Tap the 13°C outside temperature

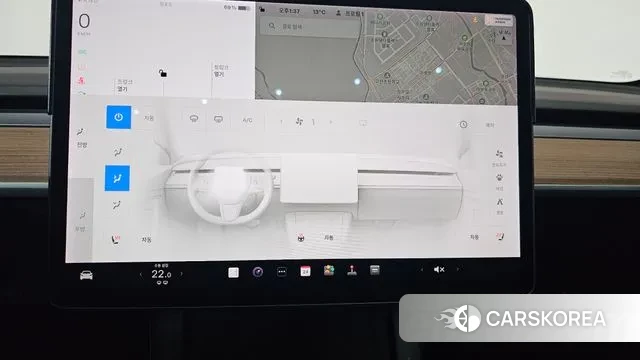[x=319, y=12]
